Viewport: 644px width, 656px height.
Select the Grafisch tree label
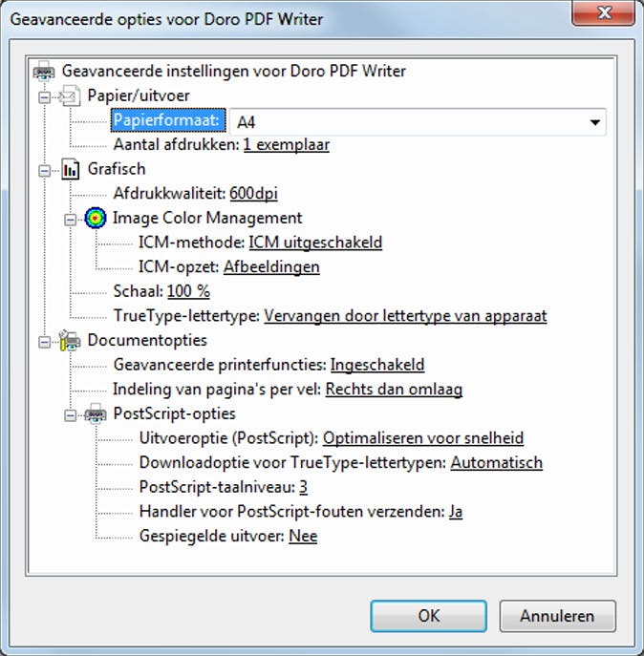[117, 169]
